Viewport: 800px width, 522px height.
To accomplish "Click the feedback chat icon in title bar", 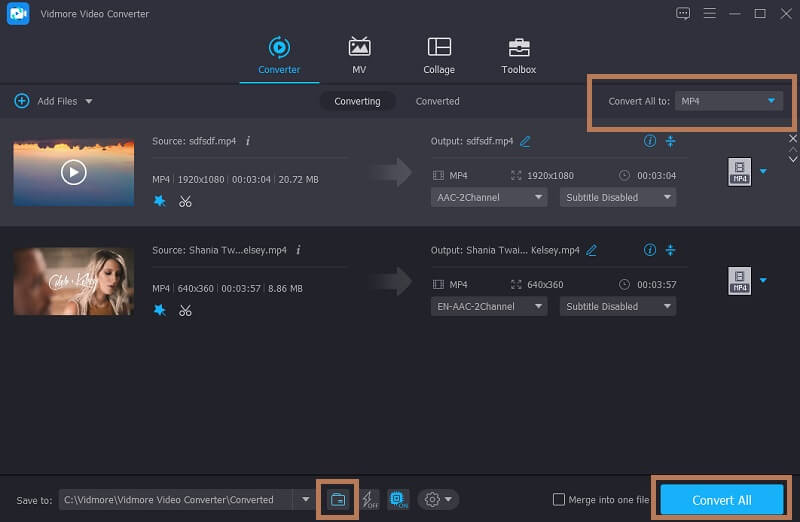I will pos(683,13).
